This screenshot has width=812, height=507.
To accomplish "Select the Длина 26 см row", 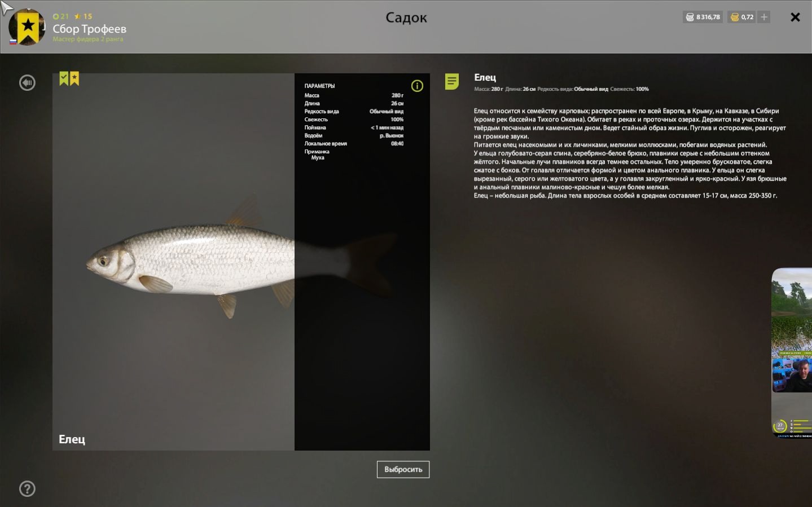I will coord(354,103).
